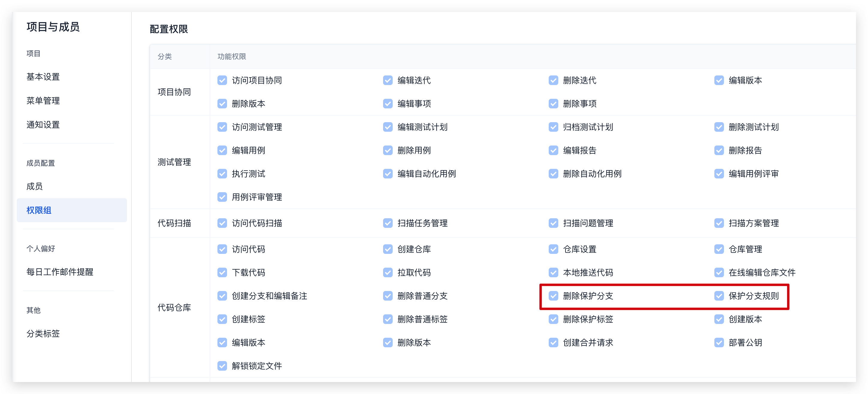The width and height of the screenshot is (868, 394).
Task: Toggle 删除保护标签 checkbox
Action: pyautogui.click(x=553, y=319)
